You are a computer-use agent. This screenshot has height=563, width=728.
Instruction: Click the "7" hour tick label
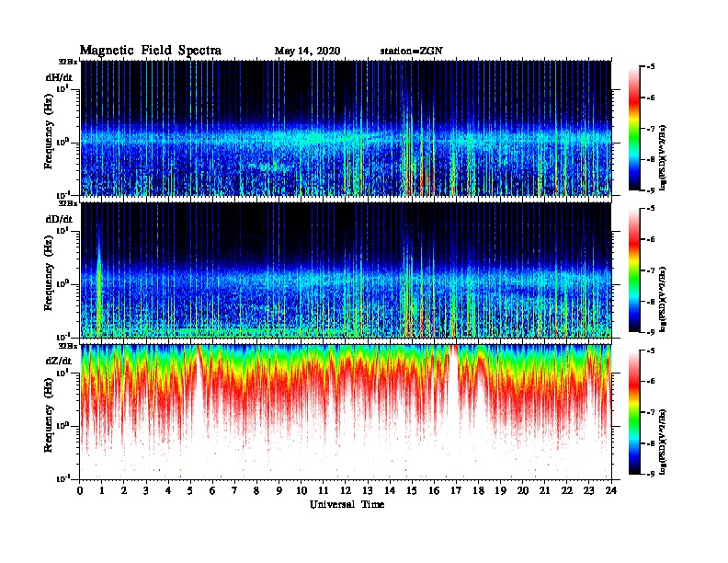[235, 491]
